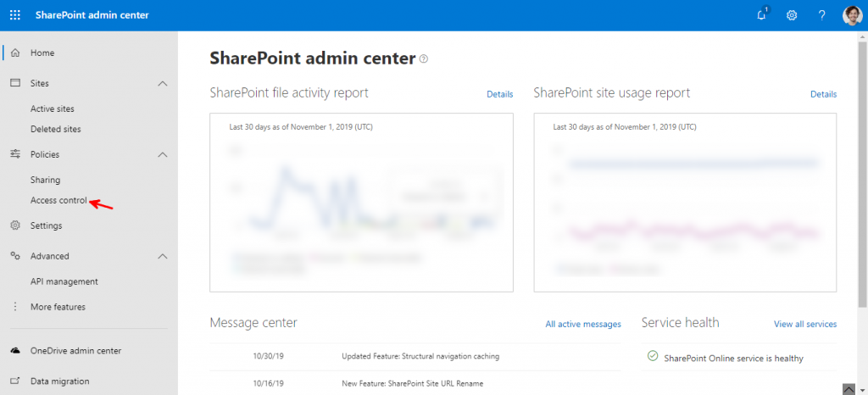The image size is (868, 395).
Task: Open file activity report Details
Action: (x=500, y=94)
